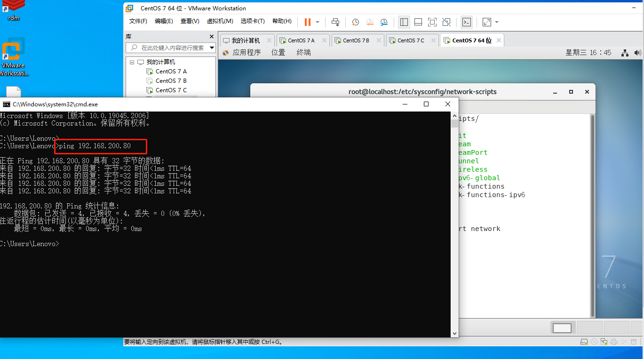Click 终端 in the CentOS top panel
The height and width of the screenshot is (359, 644).
[x=303, y=53]
